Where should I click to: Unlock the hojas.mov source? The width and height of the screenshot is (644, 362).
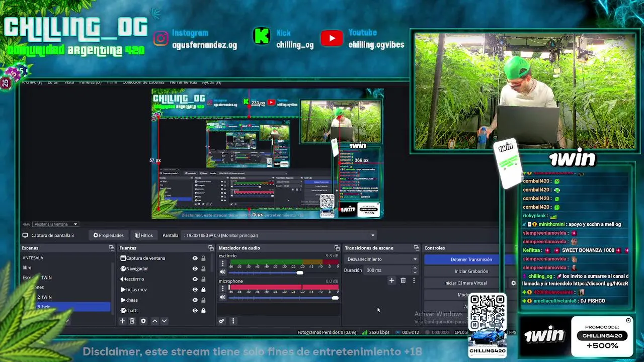(203, 290)
